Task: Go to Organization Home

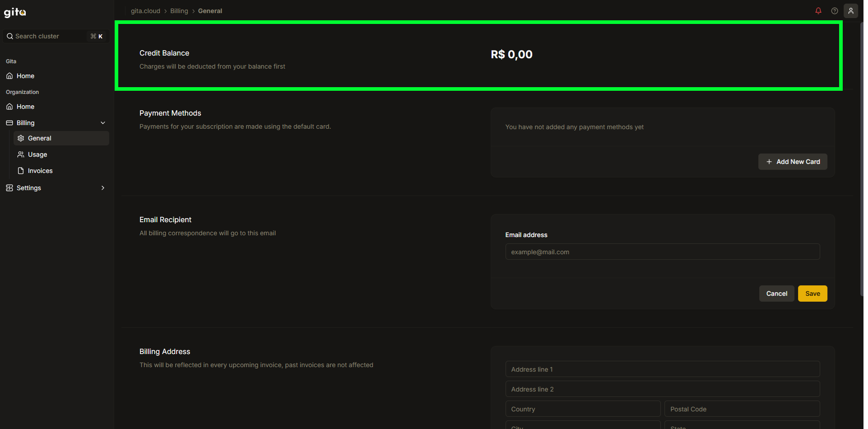Action: point(56,107)
